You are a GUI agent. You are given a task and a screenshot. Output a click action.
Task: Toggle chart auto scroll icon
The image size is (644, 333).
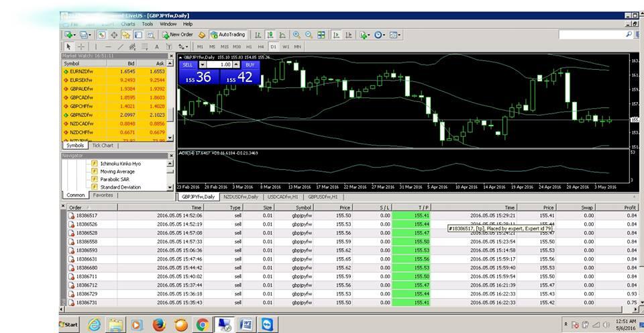coord(335,35)
